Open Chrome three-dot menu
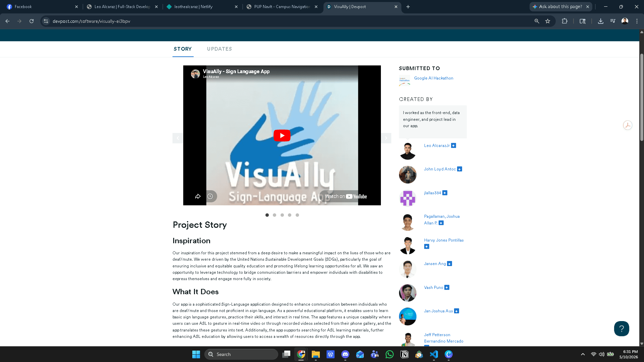This screenshot has width=644, height=362. (x=637, y=21)
